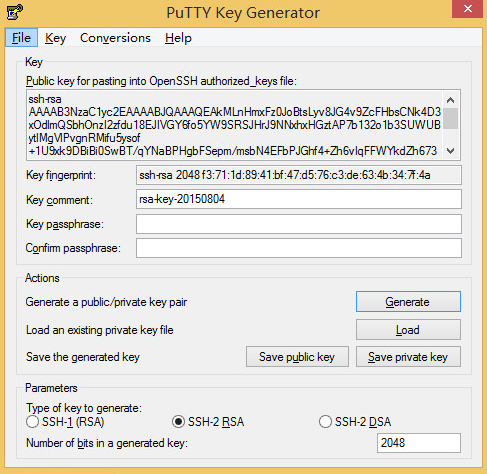Focus the number of bits field
The width and height of the screenshot is (487, 474).
point(419,443)
